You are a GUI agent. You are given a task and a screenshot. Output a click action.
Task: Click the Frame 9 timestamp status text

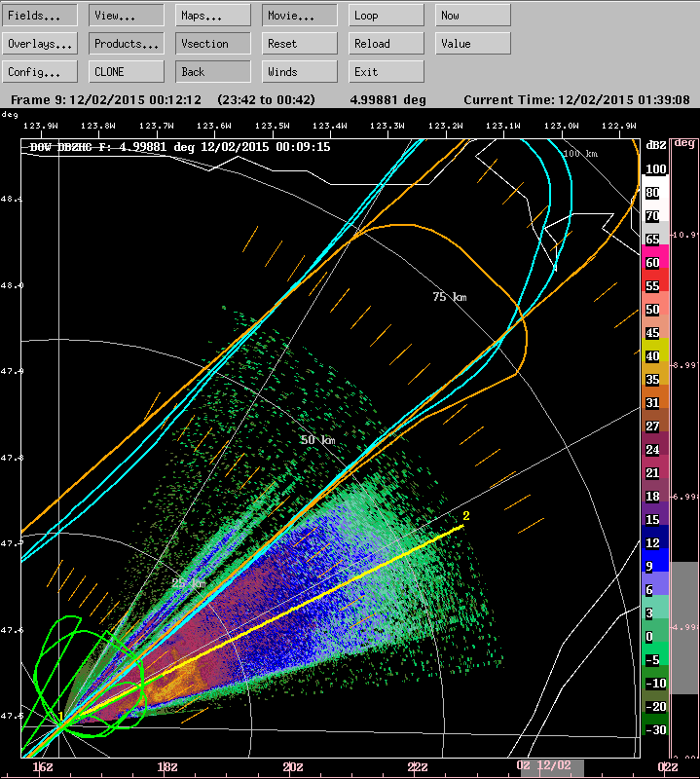point(106,100)
